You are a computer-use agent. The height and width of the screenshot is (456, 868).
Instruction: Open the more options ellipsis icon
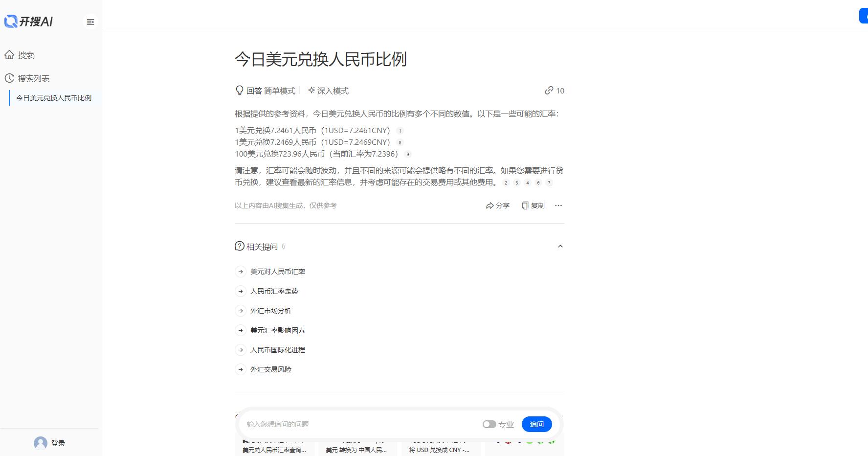(x=558, y=205)
